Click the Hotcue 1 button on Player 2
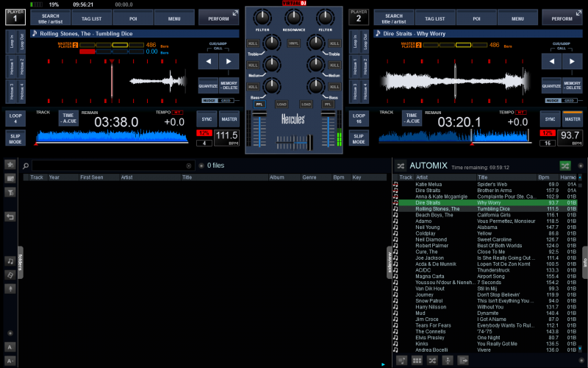588x368 pixels. pyautogui.click(x=354, y=67)
